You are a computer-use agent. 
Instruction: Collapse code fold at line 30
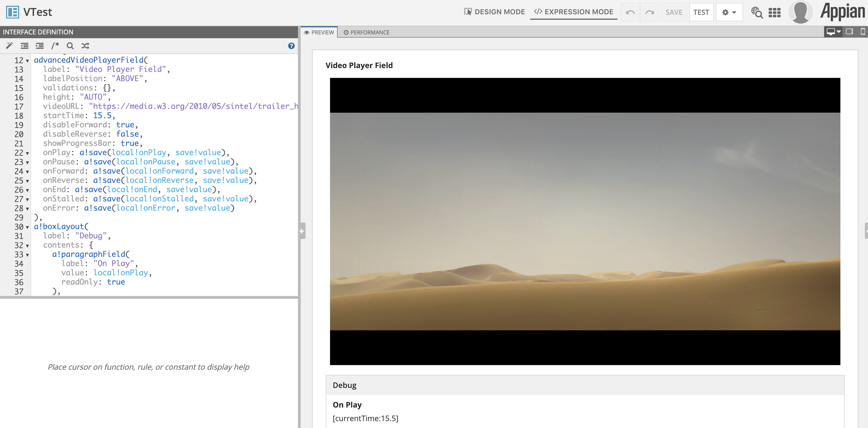click(27, 227)
